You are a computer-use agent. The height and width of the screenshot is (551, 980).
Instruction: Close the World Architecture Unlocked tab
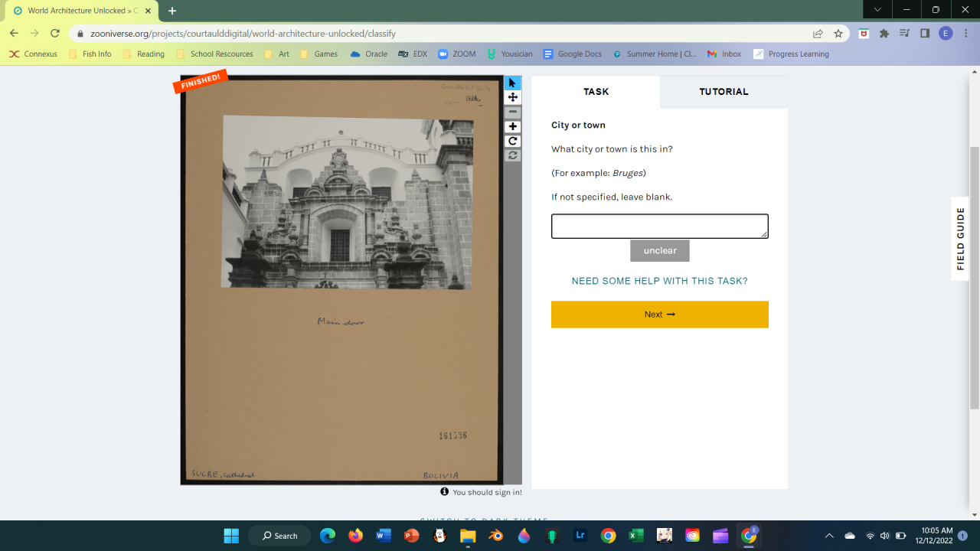(x=148, y=11)
